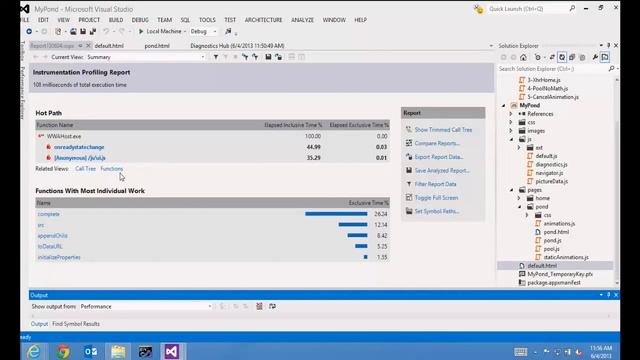
Task: Click Show Trimmed Call Tree link
Action: (443, 130)
